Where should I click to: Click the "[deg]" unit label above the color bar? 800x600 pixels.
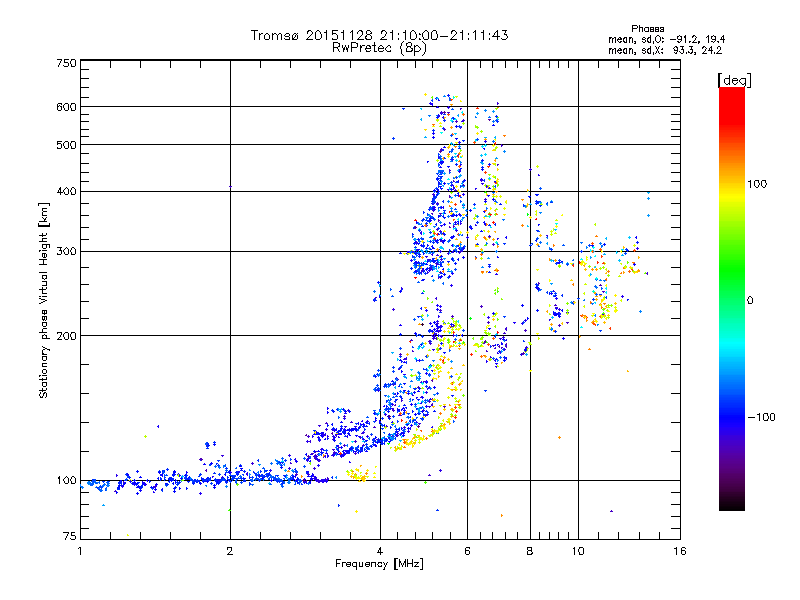[734, 81]
